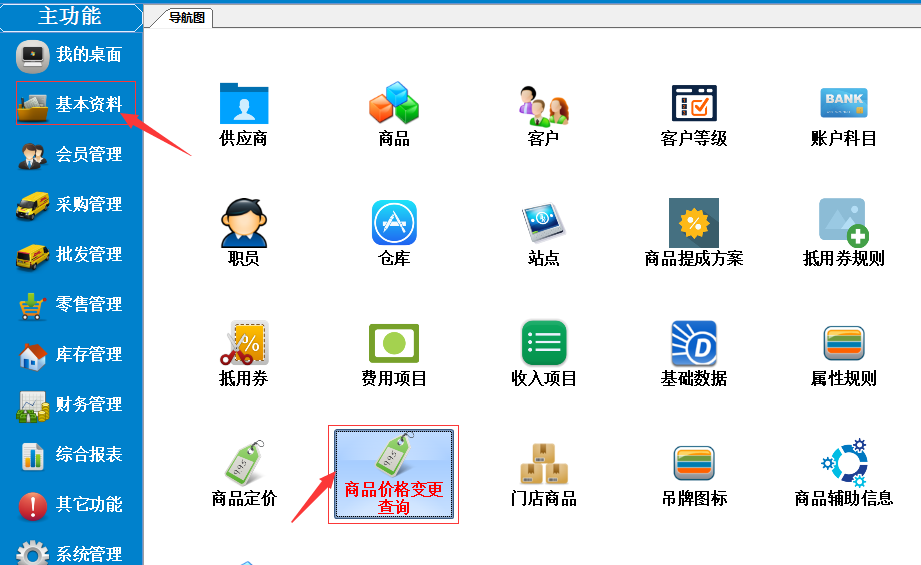Open 属性规则 striped card icon

(843, 354)
